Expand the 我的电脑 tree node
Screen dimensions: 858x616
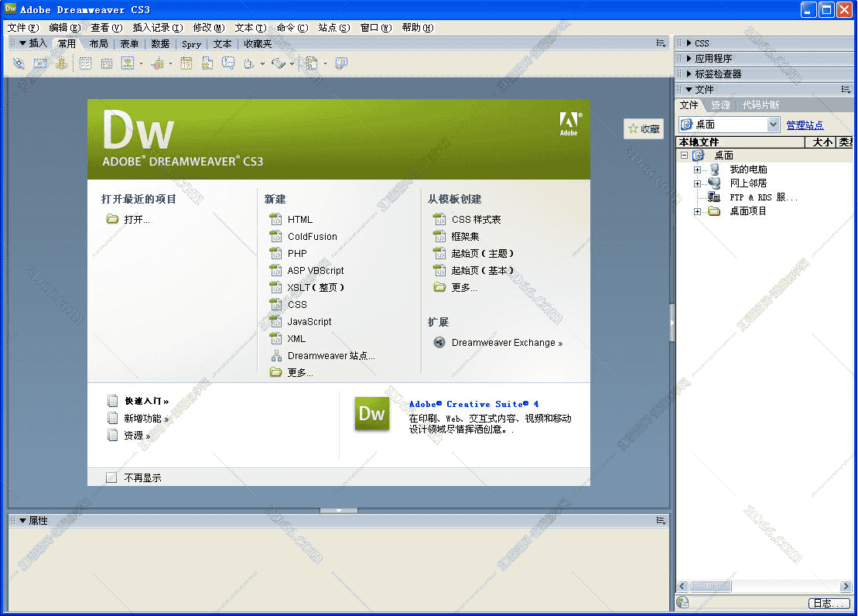[x=696, y=169]
